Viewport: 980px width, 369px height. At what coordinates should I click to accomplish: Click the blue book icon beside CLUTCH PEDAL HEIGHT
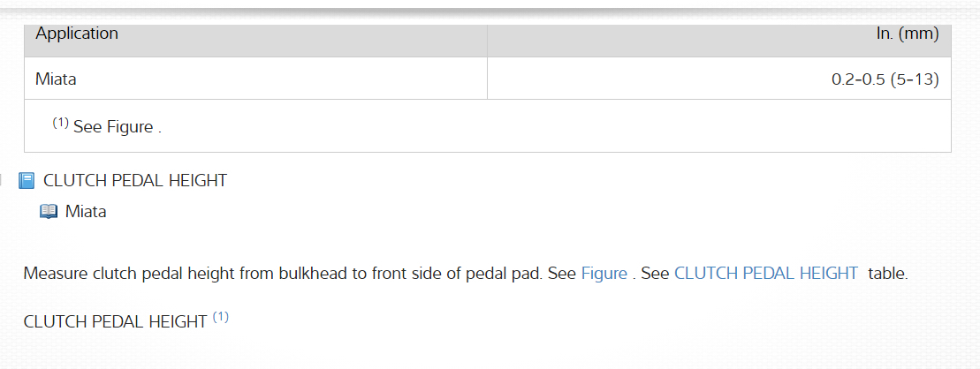pos(27,181)
